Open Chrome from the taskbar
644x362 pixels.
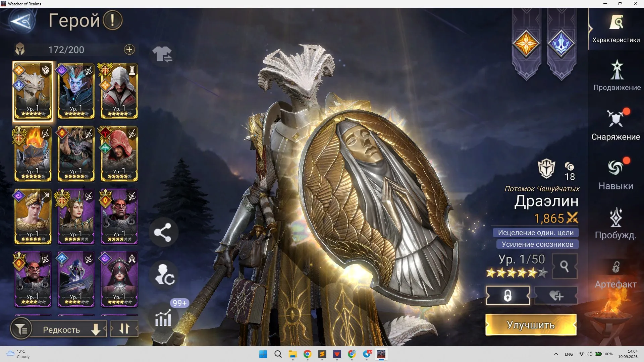tap(307, 354)
